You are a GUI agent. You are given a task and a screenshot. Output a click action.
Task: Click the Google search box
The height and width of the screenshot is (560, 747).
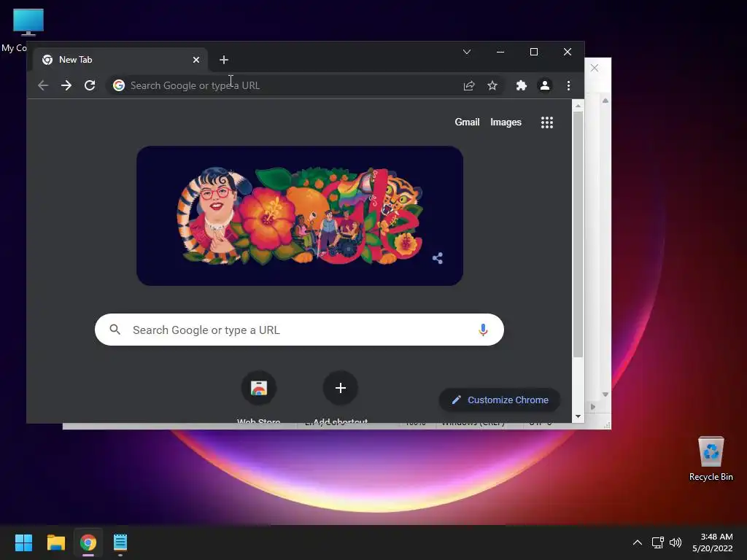click(x=299, y=330)
